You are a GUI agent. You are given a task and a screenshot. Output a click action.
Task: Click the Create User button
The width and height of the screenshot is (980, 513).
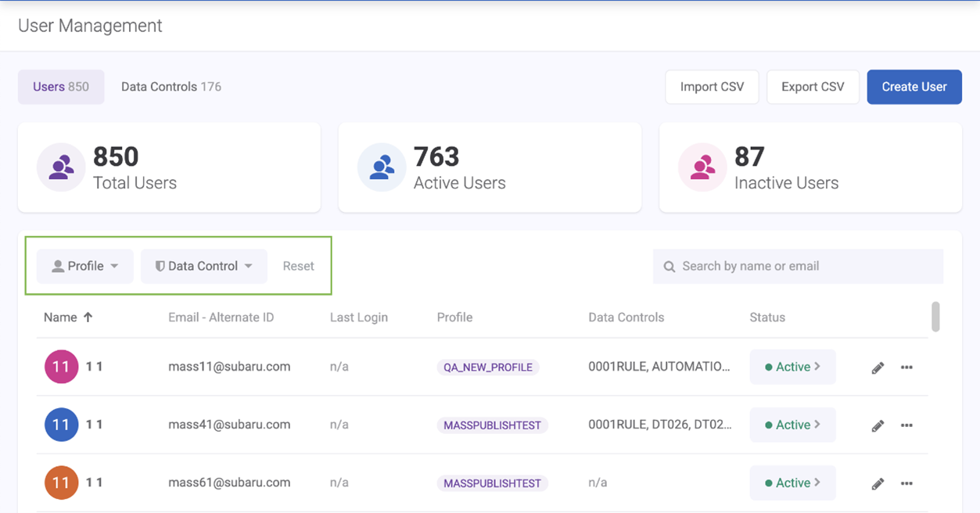coord(914,87)
